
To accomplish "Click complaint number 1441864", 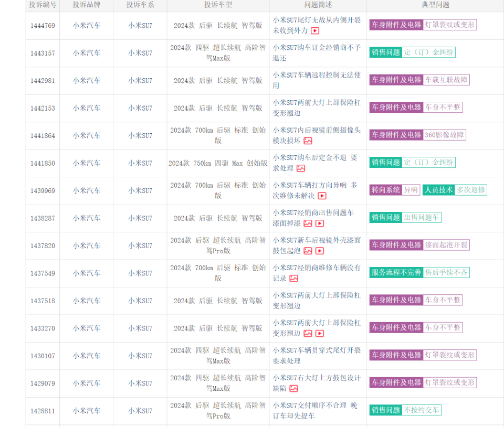I will click(43, 136).
